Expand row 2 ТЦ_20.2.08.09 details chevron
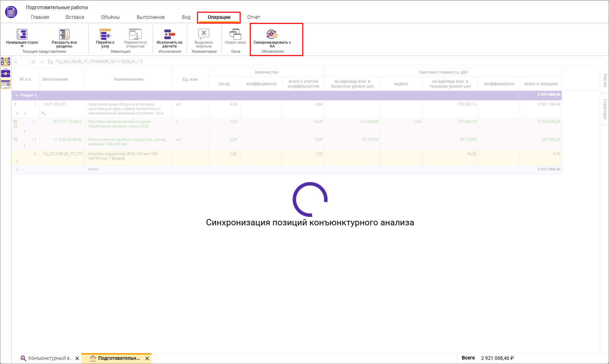Screen dimensions: 609x364 point(17,161)
